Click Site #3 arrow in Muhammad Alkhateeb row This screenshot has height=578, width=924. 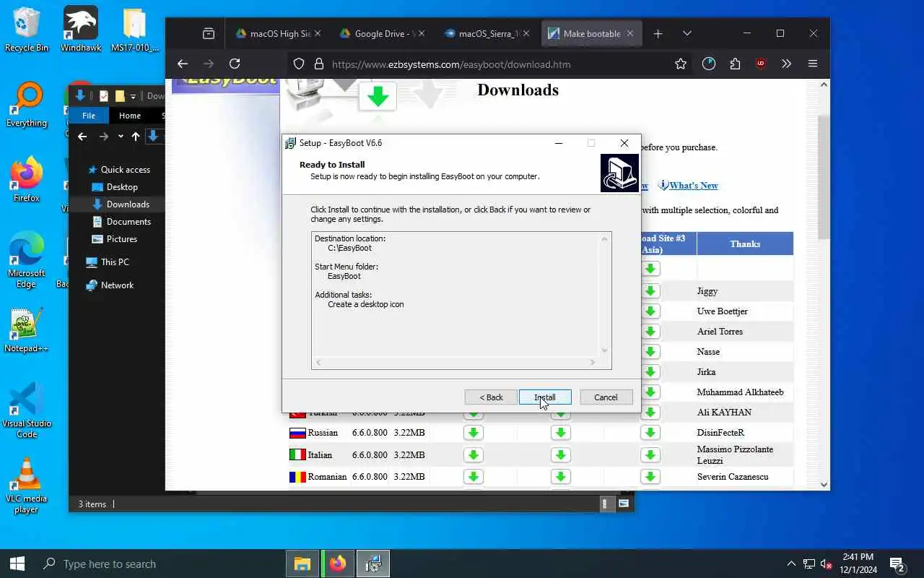[650, 392]
